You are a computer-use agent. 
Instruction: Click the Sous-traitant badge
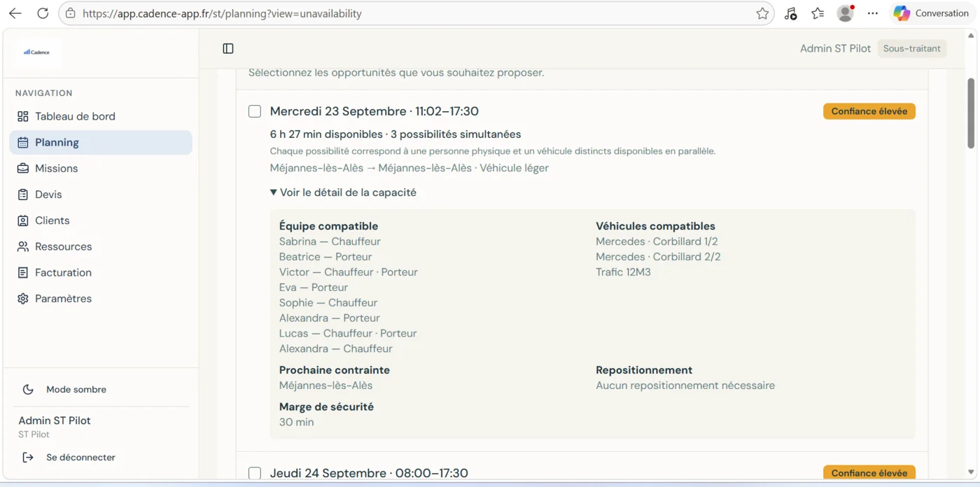point(912,48)
